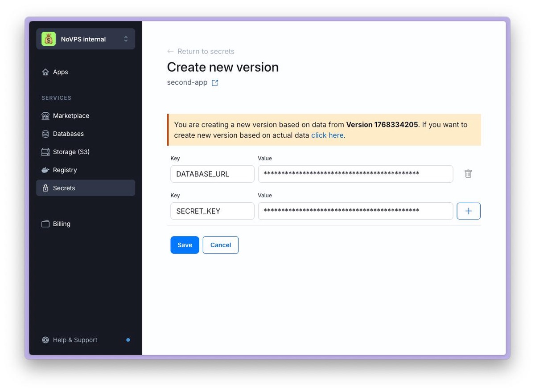Edit the SECRET_KEY key field
This screenshot has width=535, height=392.
pos(212,211)
